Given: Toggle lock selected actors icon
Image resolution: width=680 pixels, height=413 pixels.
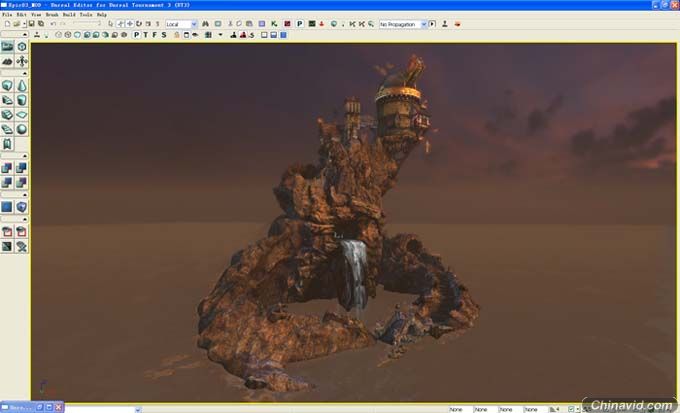Looking at the screenshot, I should click(177, 35).
